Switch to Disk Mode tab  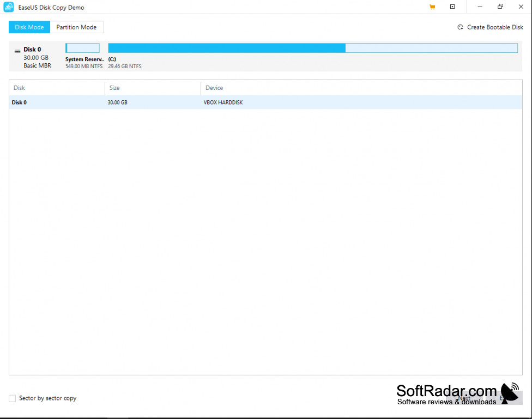[x=29, y=27]
